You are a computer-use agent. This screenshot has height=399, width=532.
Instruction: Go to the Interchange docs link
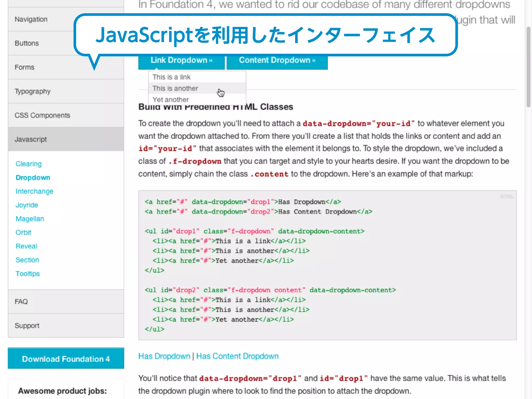coord(34,191)
